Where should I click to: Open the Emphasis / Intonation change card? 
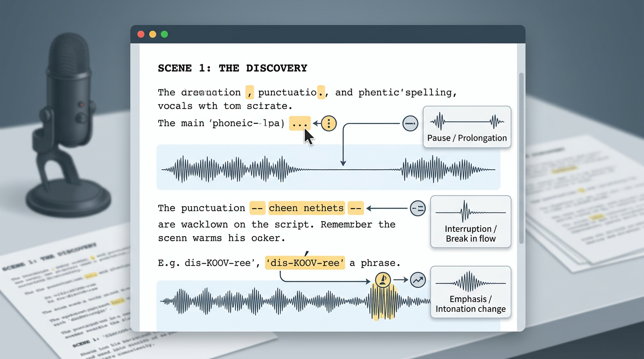tap(470, 292)
